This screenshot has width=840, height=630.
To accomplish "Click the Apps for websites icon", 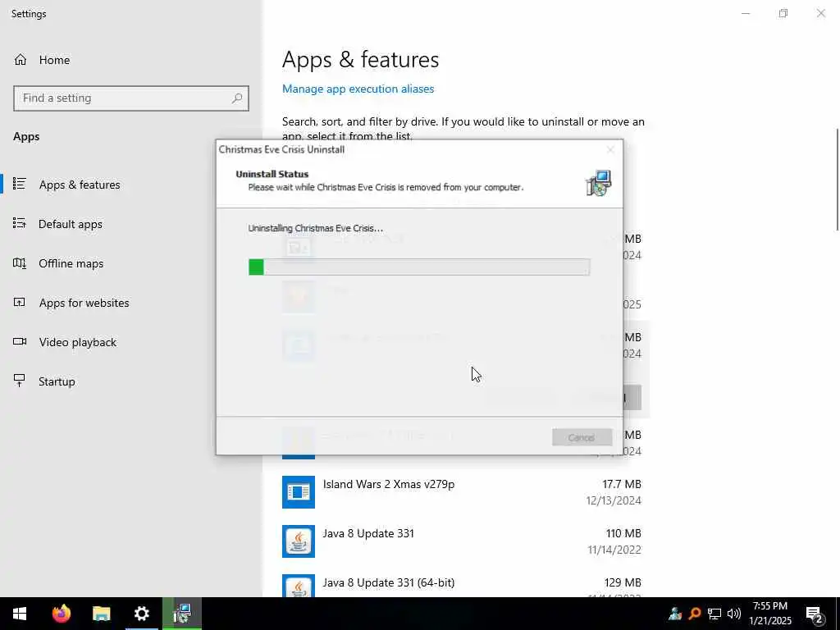I will (x=20, y=302).
